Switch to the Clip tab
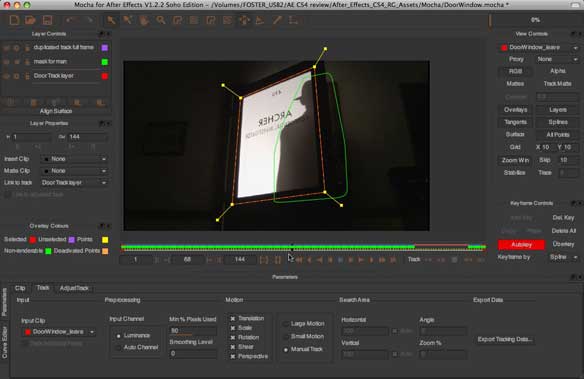 pos(20,288)
